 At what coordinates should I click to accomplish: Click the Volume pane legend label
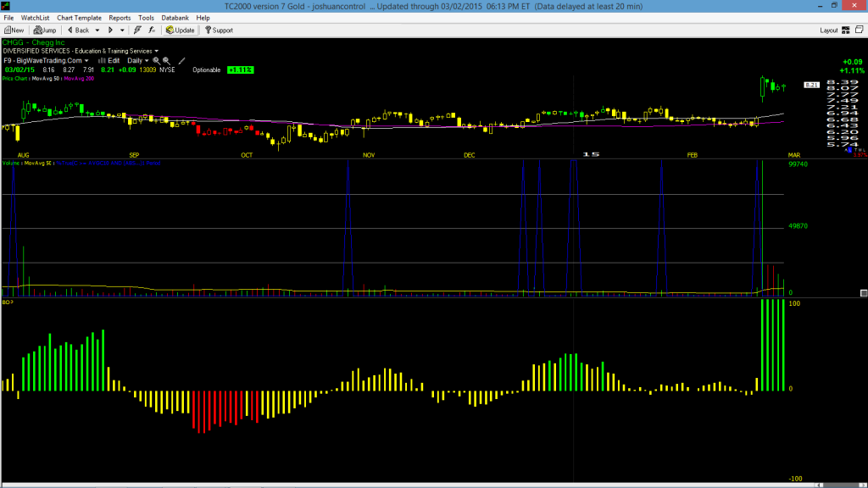11,164
